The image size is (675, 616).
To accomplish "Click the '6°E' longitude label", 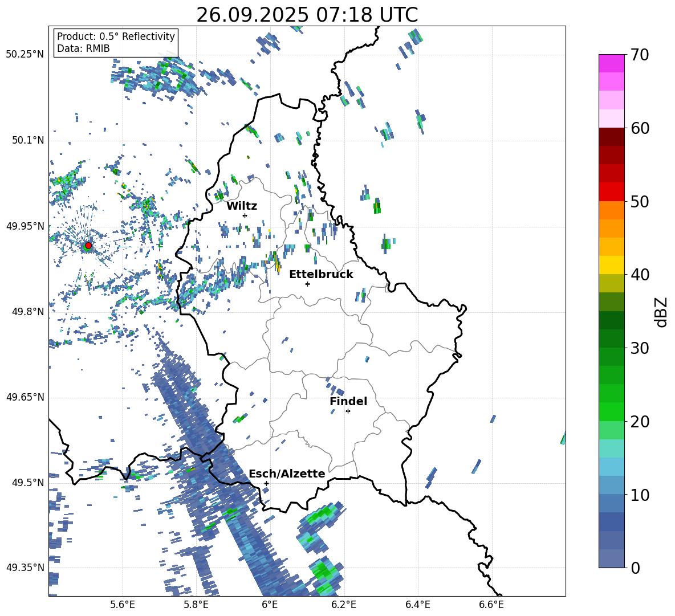I will point(270,605).
